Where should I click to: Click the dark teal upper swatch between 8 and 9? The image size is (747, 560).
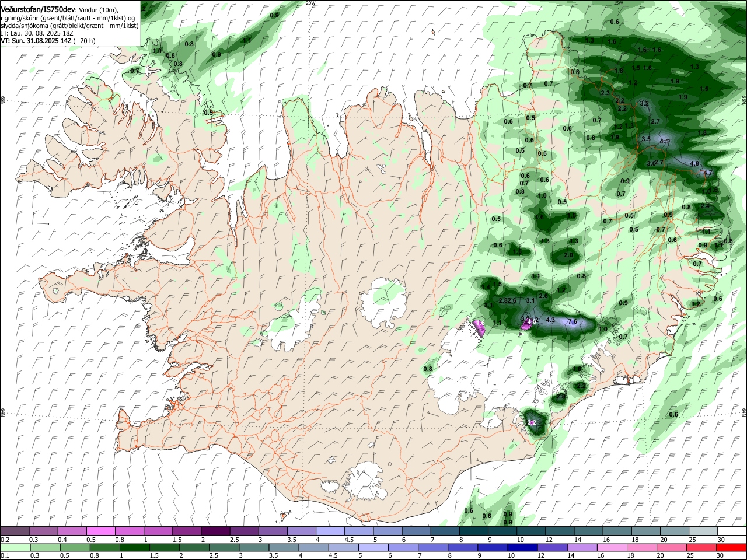click(473, 531)
